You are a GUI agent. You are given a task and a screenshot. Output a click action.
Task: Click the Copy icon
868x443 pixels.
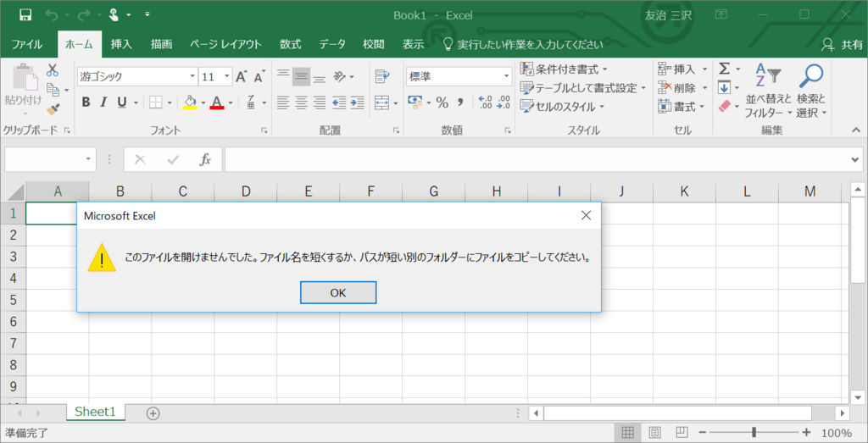[53, 89]
